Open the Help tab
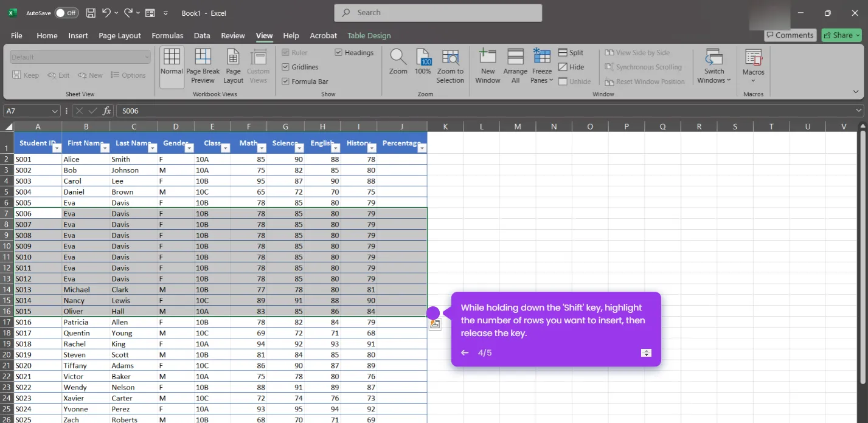Viewport: 868px width, 423px height. tap(291, 35)
